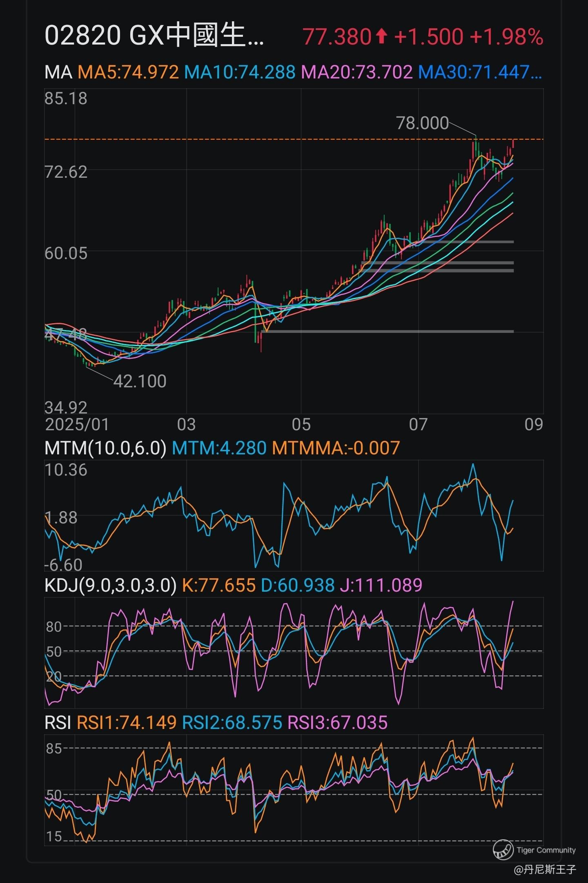Open the KDJ(9.0,3.0,3.0) indicator label
The width and height of the screenshot is (588, 883).
pos(110,585)
